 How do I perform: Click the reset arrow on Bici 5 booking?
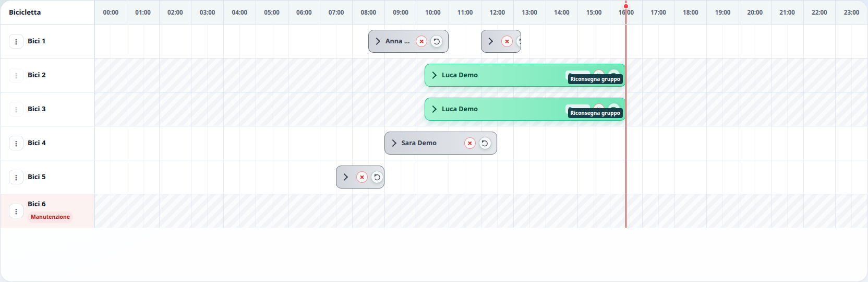click(x=377, y=177)
